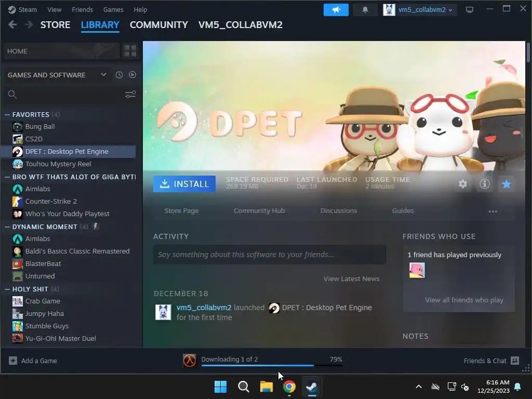This screenshot has width=532, height=399.
Task: Click the more options ellipsis
Action: tap(493, 211)
